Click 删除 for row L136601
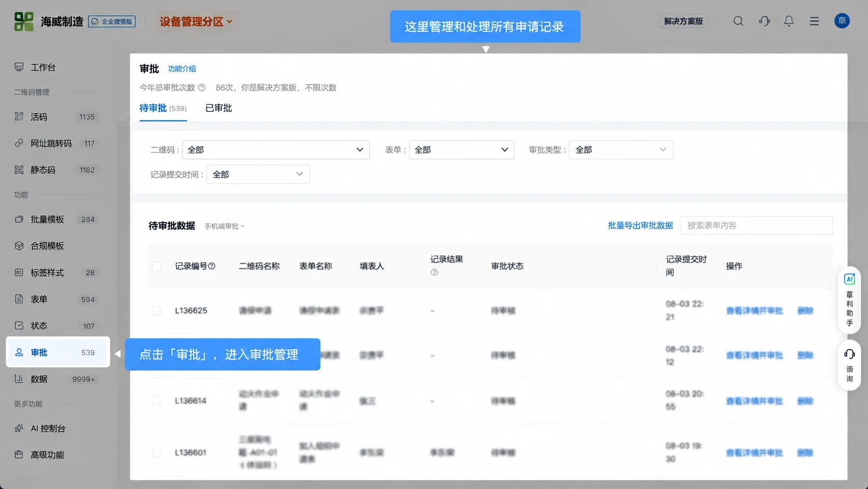Screen dimensions: 868x489 805,453
